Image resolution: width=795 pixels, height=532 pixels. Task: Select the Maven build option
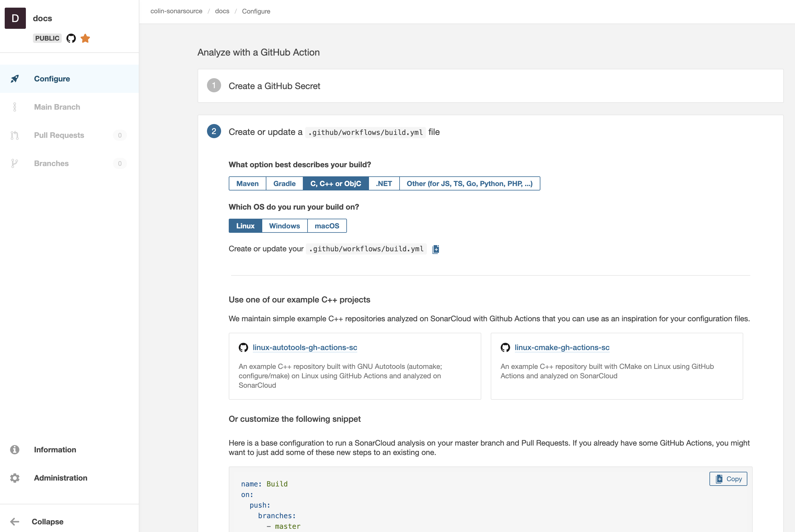(x=247, y=183)
